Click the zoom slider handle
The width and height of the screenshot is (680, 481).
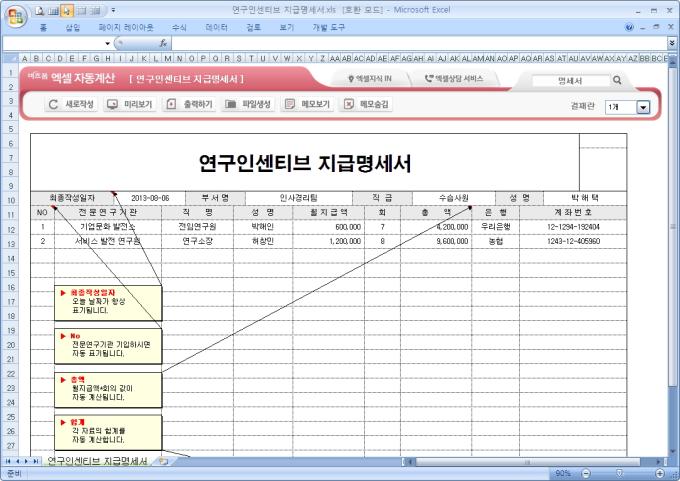(619, 473)
